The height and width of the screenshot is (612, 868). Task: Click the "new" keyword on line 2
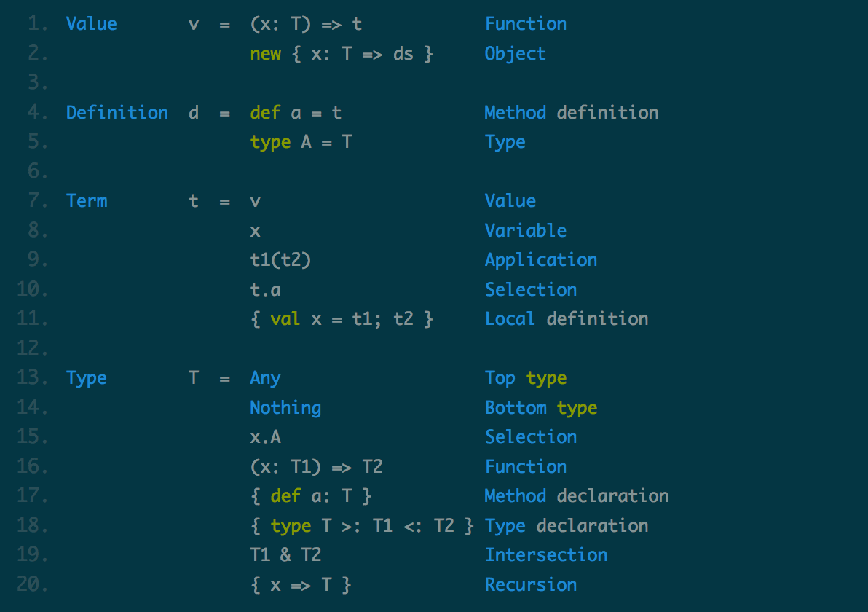point(265,54)
